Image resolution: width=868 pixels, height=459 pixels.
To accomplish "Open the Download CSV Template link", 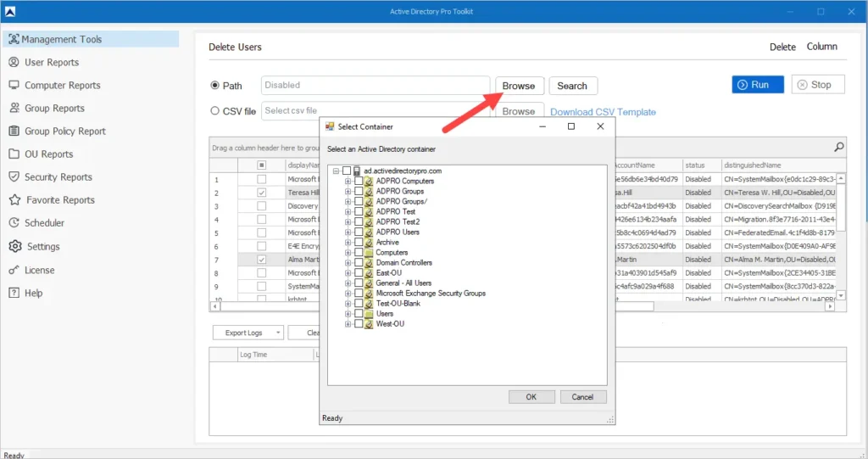I will (603, 112).
